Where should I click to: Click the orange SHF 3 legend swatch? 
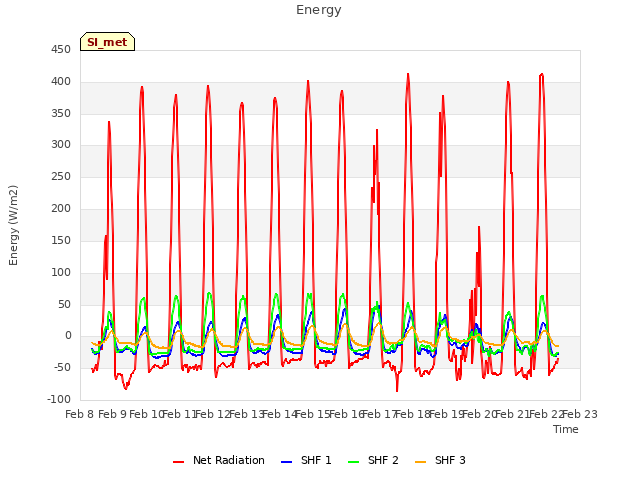coord(420,462)
